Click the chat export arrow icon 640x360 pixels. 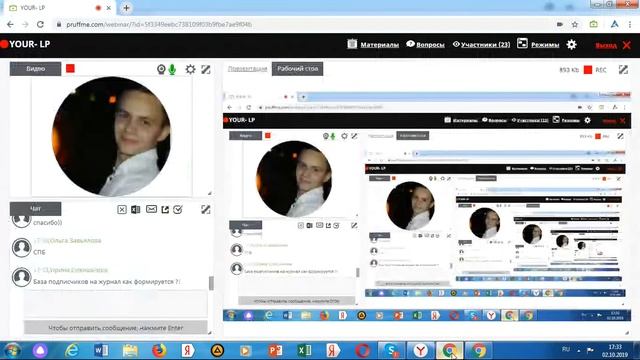[165, 209]
